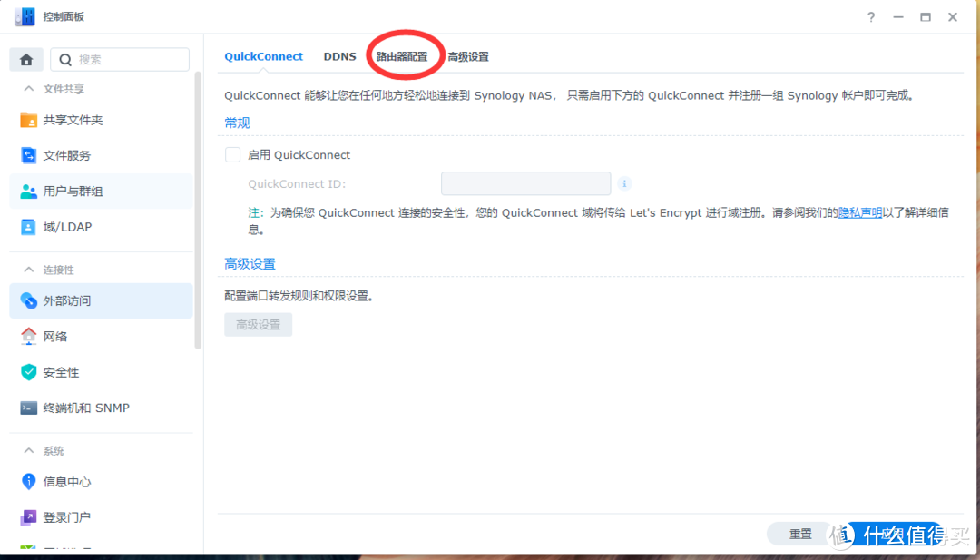980x560 pixels.
Task: Select the home icon above the search box
Action: [26, 59]
